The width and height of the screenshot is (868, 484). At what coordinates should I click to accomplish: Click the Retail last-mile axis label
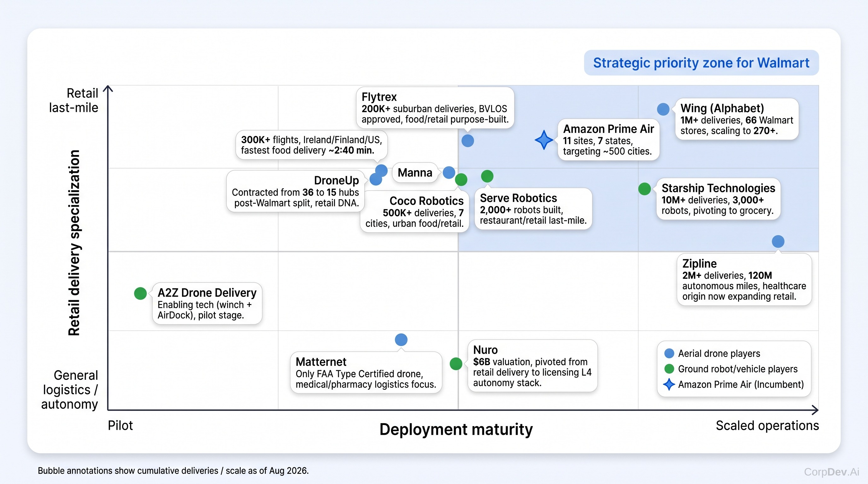pos(73,100)
